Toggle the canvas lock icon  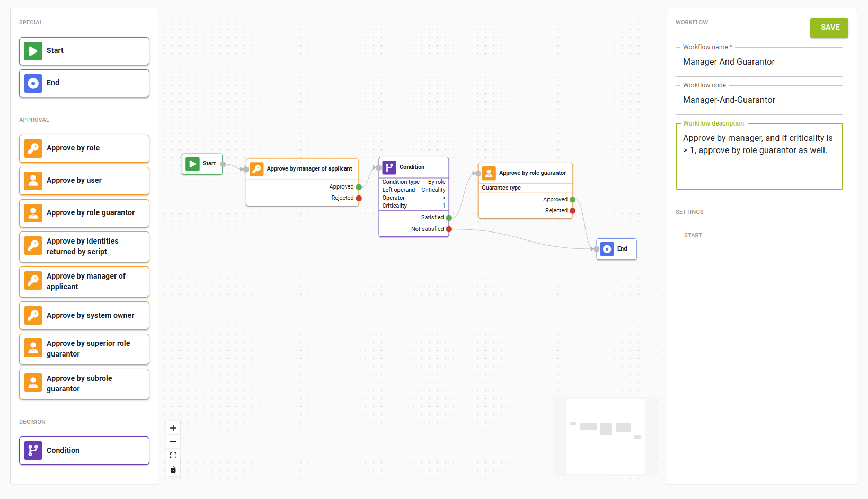coord(173,469)
